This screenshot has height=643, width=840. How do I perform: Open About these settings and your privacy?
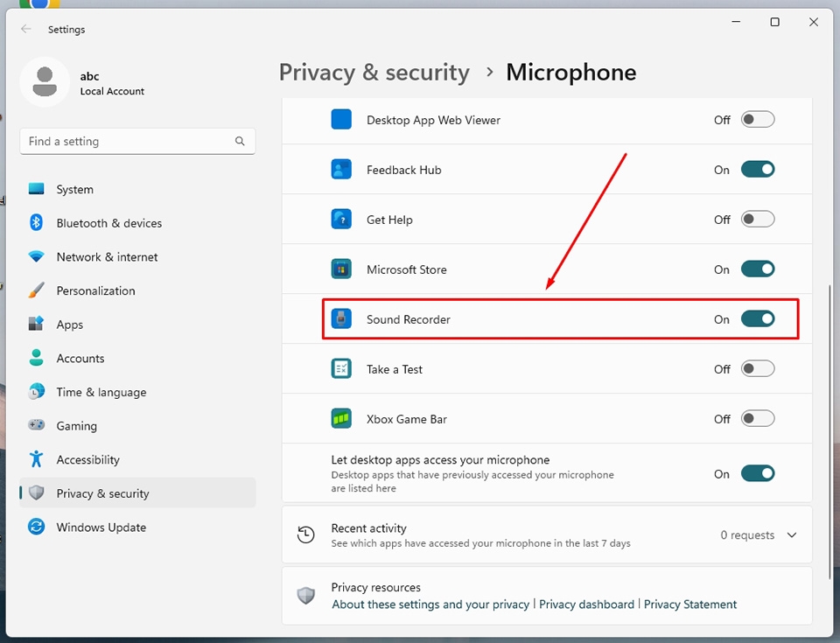430,605
